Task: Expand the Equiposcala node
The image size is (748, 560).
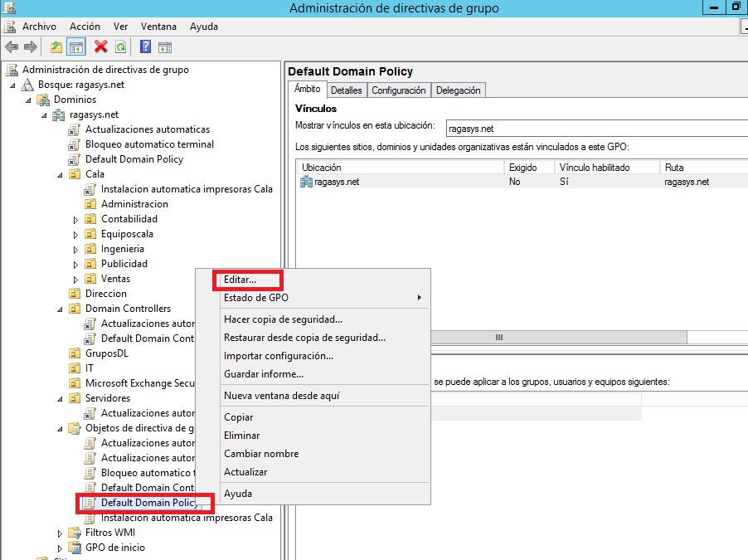Action: [75, 235]
